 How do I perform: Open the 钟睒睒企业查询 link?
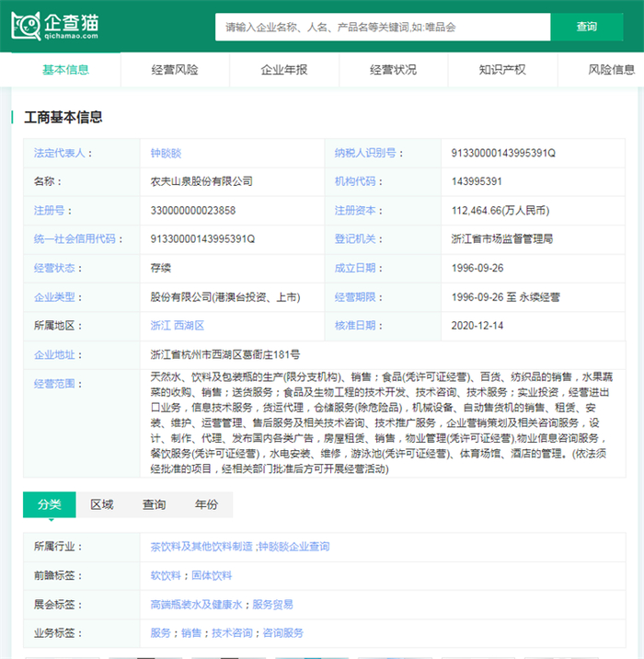(x=293, y=547)
